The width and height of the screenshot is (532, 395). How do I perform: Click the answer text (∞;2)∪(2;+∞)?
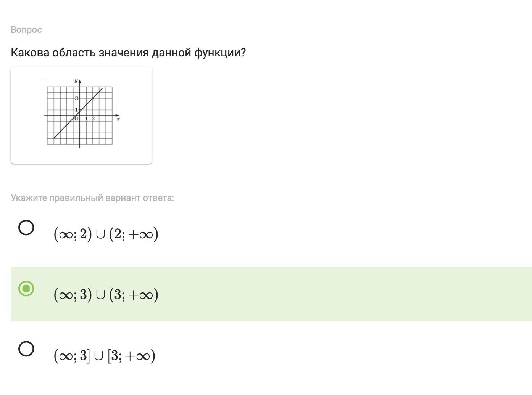106,234
